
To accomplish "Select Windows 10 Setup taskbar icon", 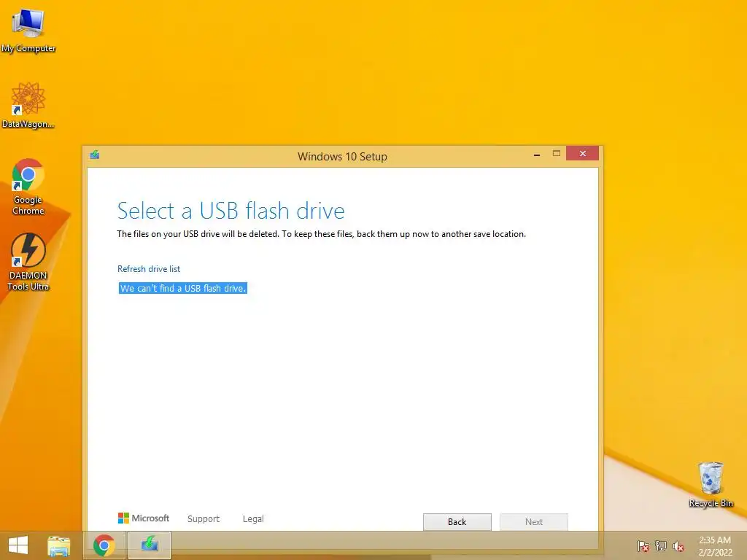I will coord(150,545).
